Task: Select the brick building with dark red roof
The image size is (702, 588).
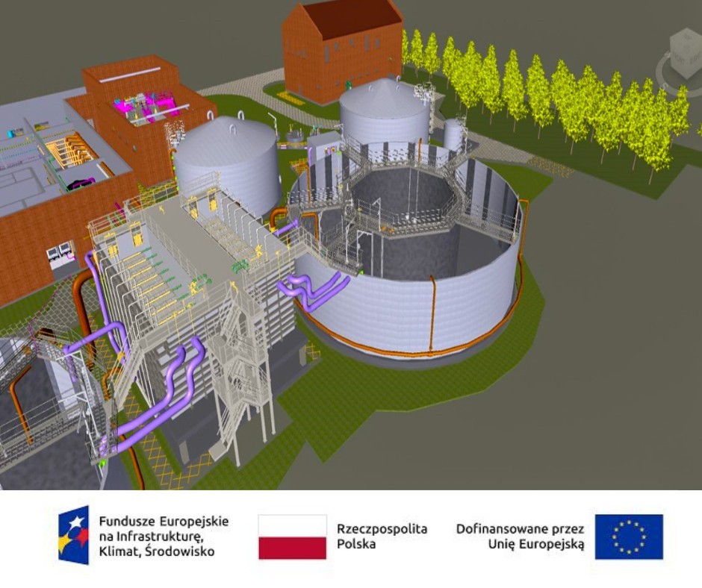Action: point(343,51)
